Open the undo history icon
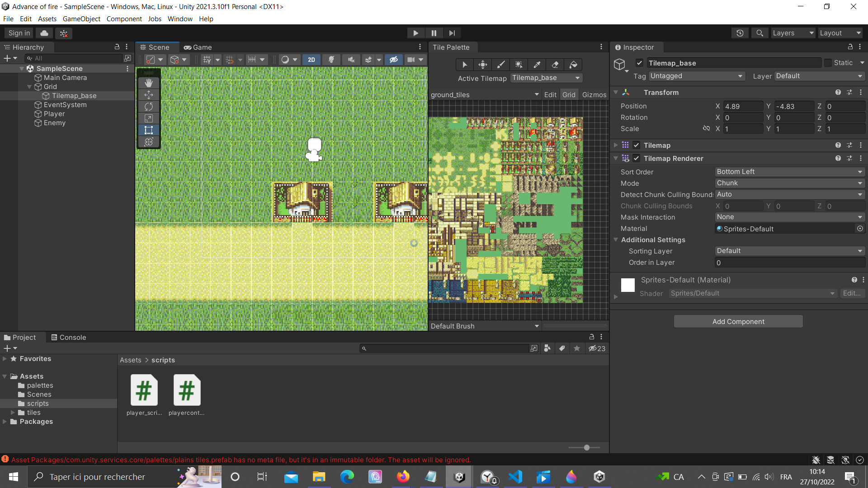The height and width of the screenshot is (488, 868). coord(740,33)
